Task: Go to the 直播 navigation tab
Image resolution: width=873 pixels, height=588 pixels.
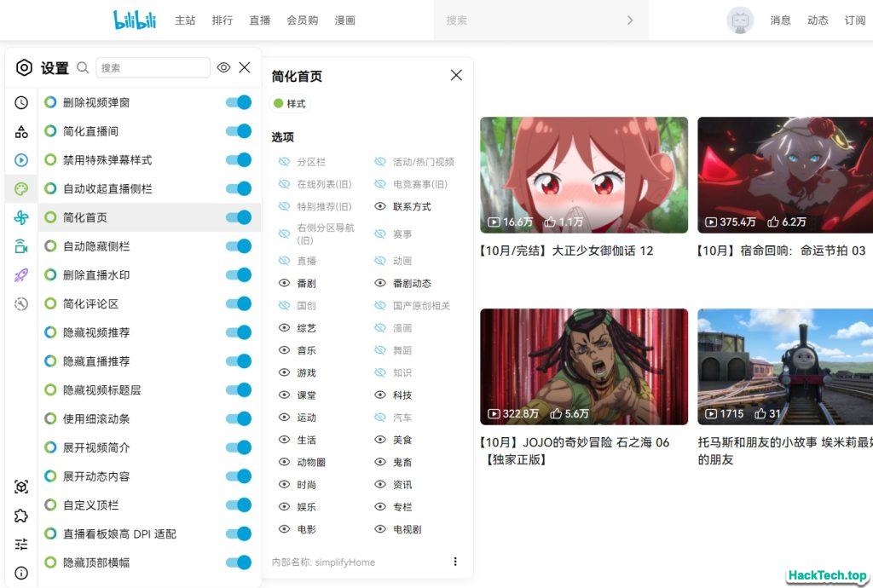Action: (260, 20)
